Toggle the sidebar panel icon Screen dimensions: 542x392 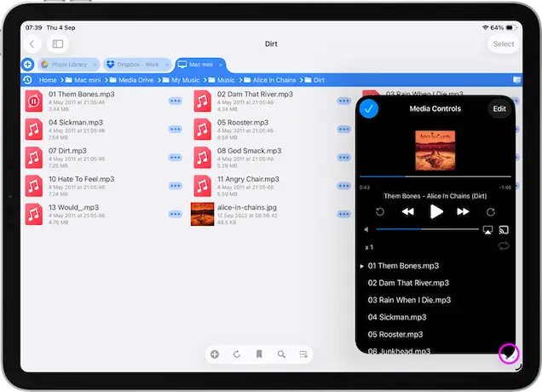(58, 43)
